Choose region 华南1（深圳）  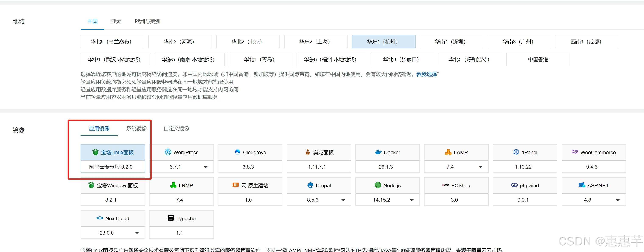coord(451,42)
